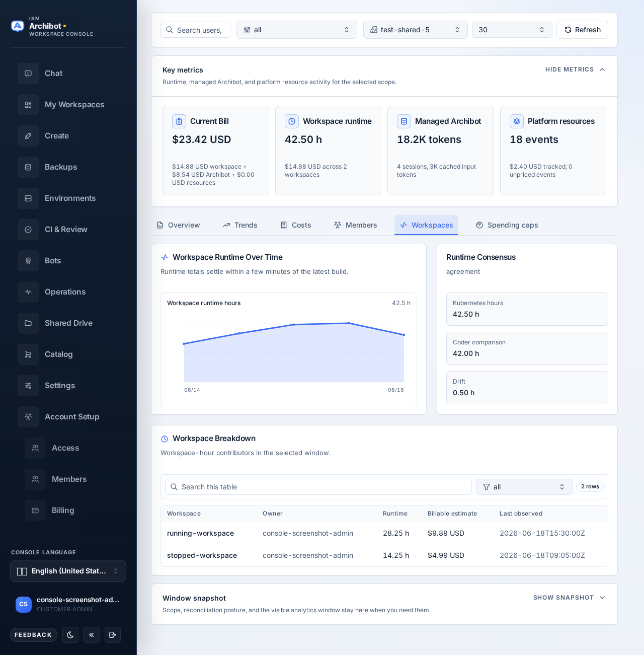The image size is (644, 655).
Task: Switch to the Overview tab
Action: click(x=178, y=225)
